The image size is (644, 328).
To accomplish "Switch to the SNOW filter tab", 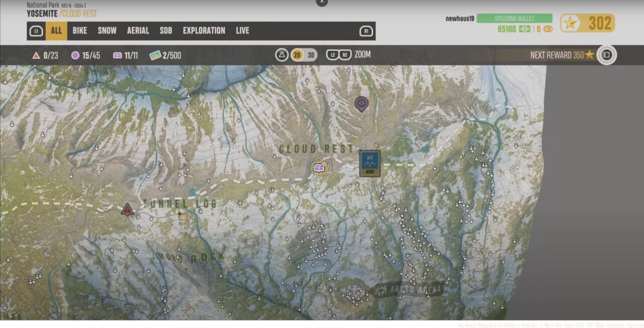I will click(x=107, y=31).
